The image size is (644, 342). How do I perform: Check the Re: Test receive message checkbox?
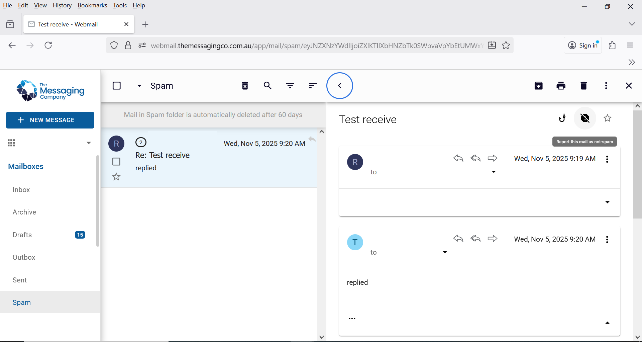(x=116, y=162)
